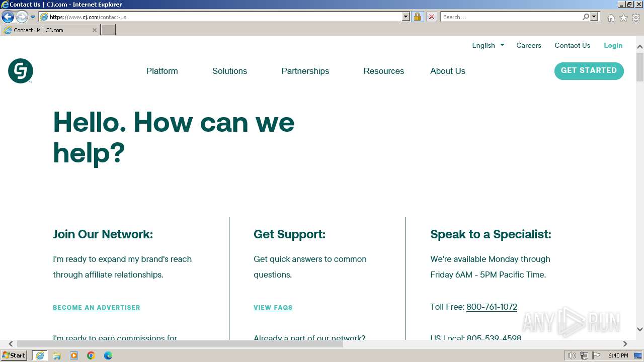Click the CJ logo icon
The height and width of the screenshot is (362, 644).
coord(21,71)
